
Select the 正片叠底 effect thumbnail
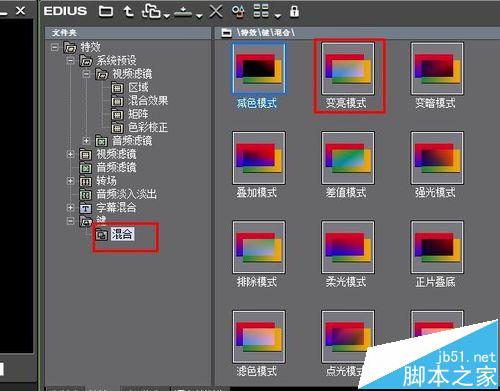click(437, 247)
